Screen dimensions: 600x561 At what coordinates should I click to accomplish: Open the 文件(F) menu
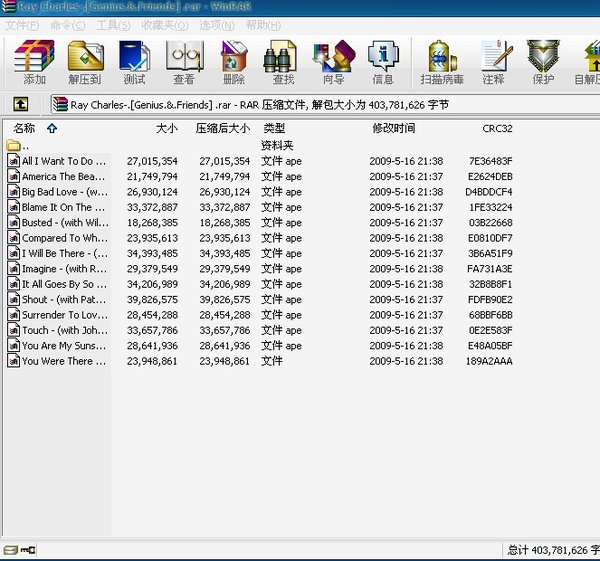coord(22,26)
